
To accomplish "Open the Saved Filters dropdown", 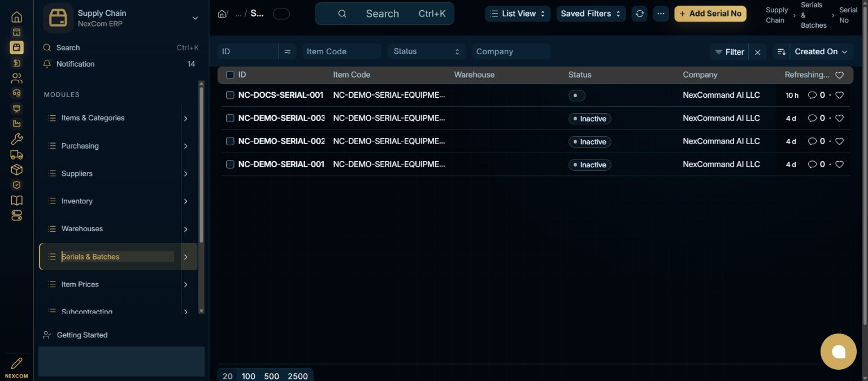I will pyautogui.click(x=591, y=14).
